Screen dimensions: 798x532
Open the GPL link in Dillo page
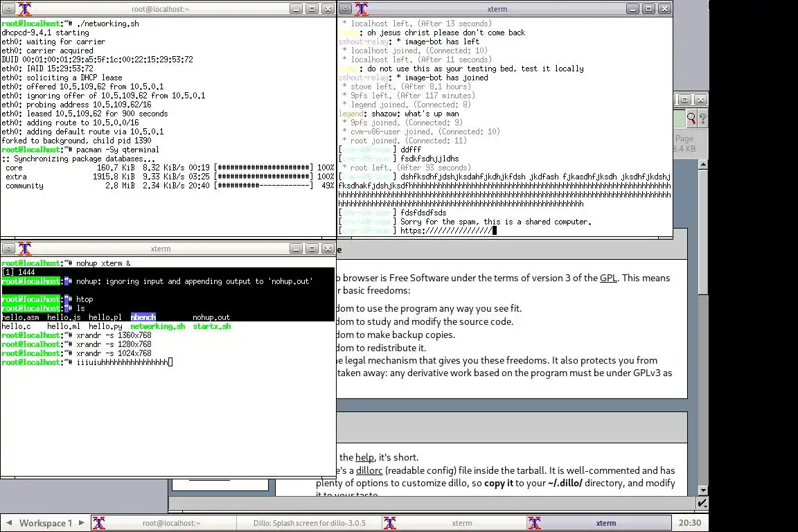pyautogui.click(x=608, y=278)
